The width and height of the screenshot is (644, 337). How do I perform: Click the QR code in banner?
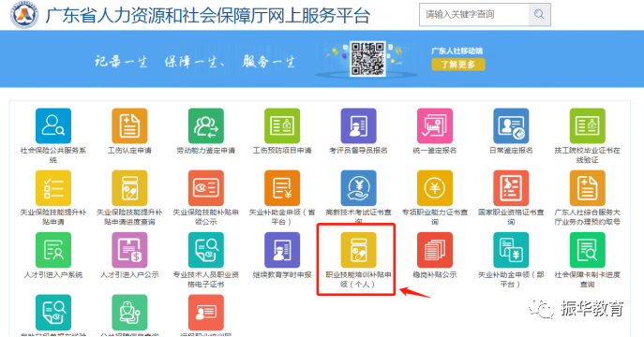coord(367,59)
